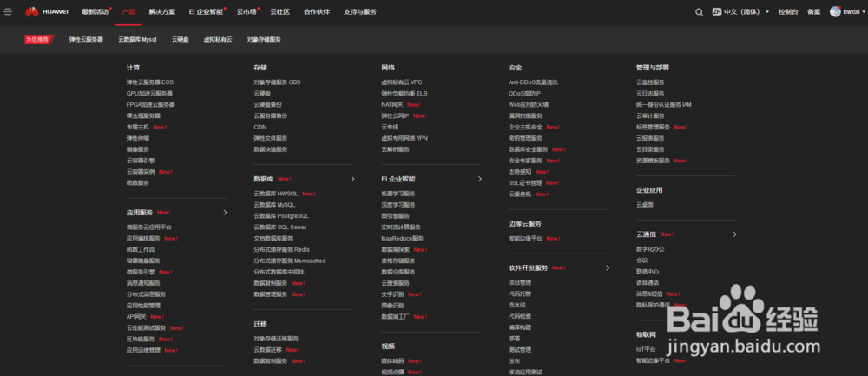868x376 pixels.
Task: Open 云服务器备份 link
Action: coord(271,115)
